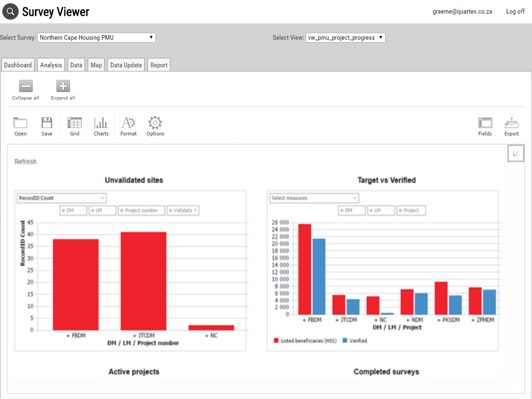Click the red NC bar in Unvalidated sites
This screenshot has height=399, width=532.
click(211, 328)
